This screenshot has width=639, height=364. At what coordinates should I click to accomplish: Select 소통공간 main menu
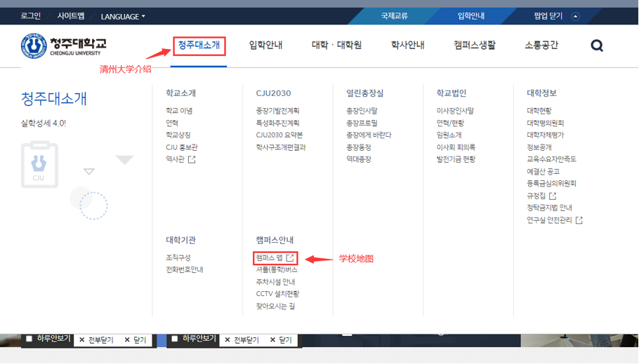click(541, 45)
